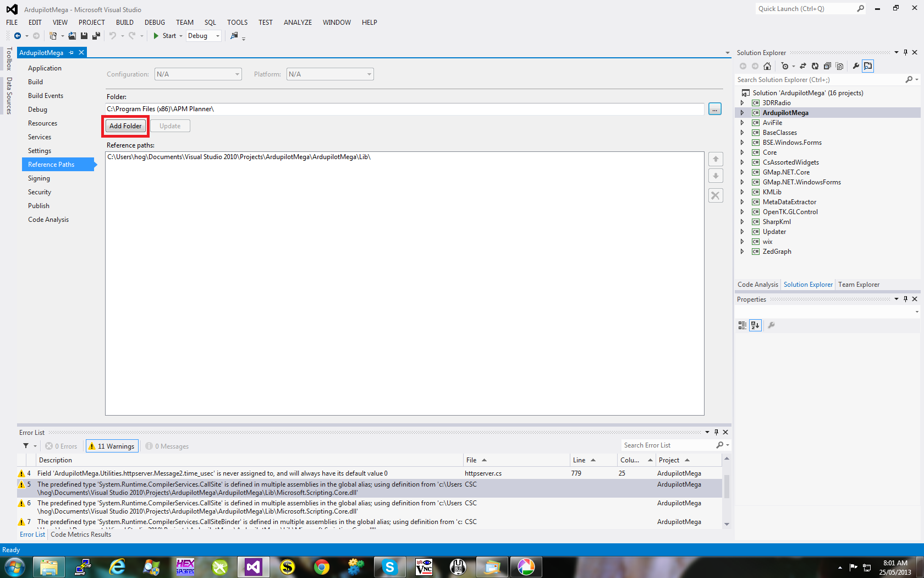Select the OpenTK.GLControl project
The height and width of the screenshot is (578, 924).
pyautogui.click(x=790, y=212)
